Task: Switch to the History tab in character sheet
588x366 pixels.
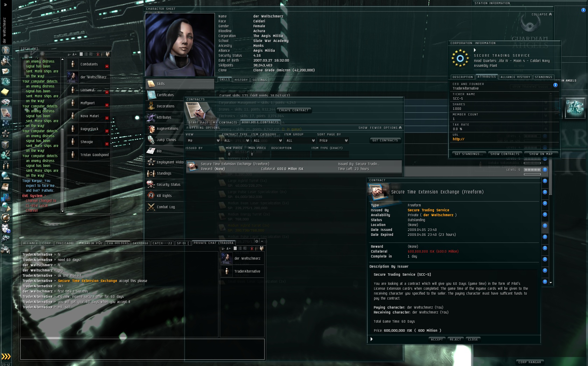Action: [x=241, y=80]
